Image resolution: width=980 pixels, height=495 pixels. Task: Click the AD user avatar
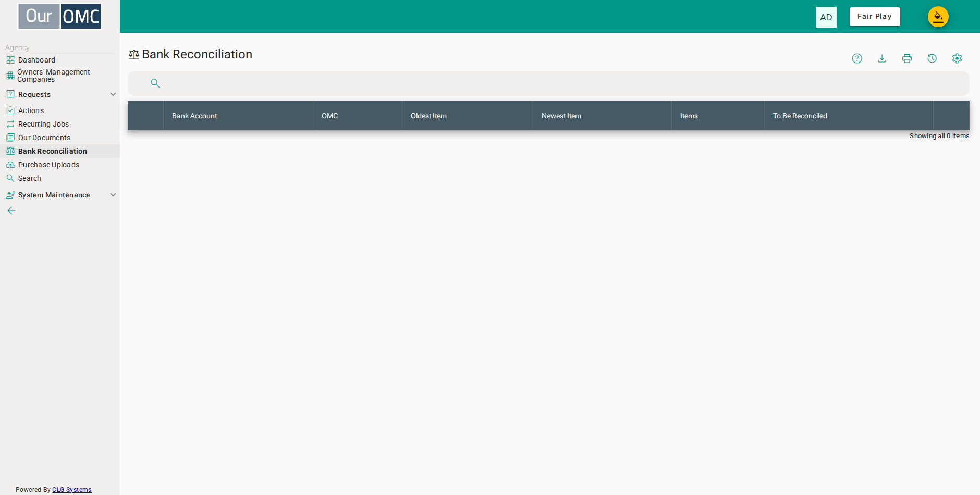pyautogui.click(x=826, y=17)
